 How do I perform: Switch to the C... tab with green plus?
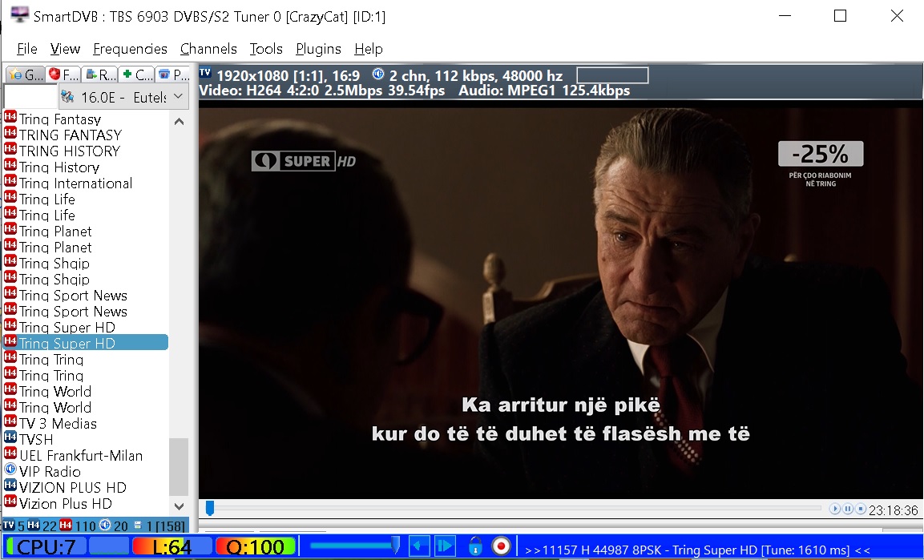click(137, 75)
